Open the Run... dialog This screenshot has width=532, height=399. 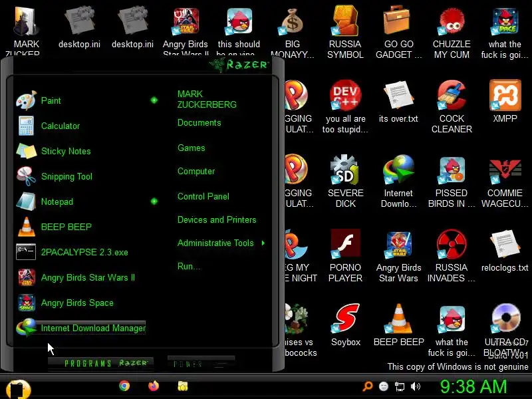[x=189, y=266]
